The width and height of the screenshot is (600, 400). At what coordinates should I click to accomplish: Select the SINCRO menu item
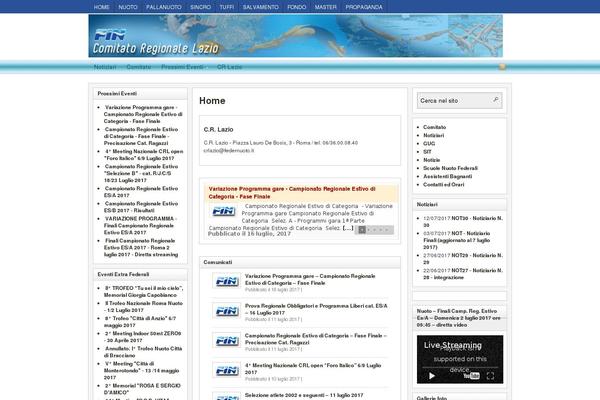[x=201, y=7]
